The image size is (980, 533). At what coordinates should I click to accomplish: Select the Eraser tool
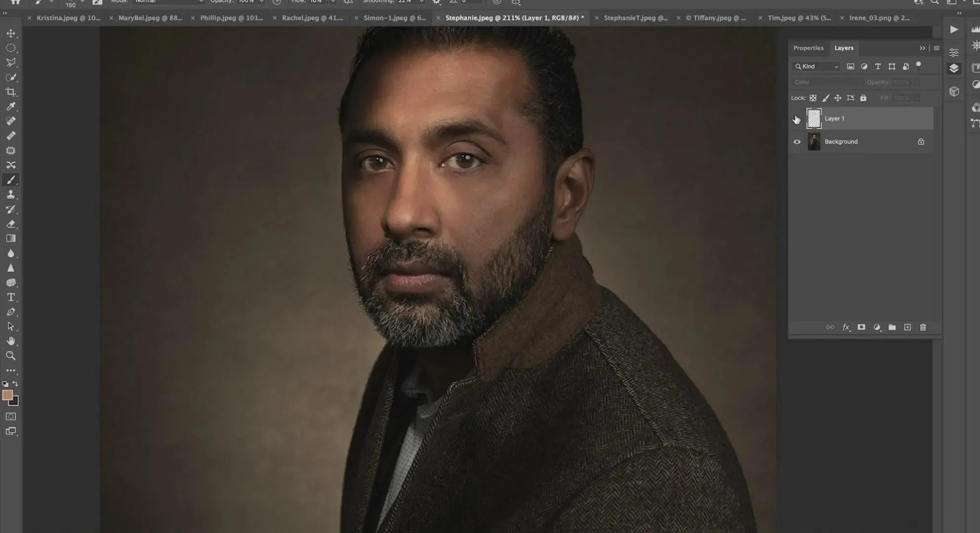[x=11, y=224]
